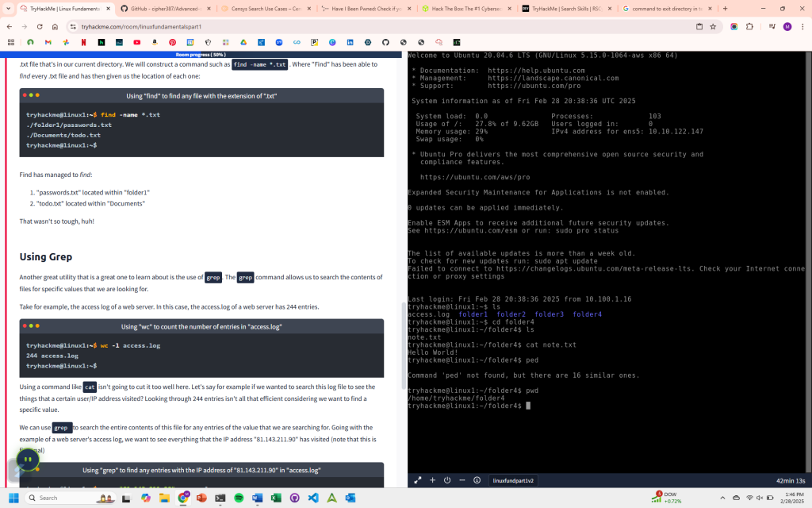Show hidden system tray icons
Screen dimensions: 812x508
tap(724, 498)
